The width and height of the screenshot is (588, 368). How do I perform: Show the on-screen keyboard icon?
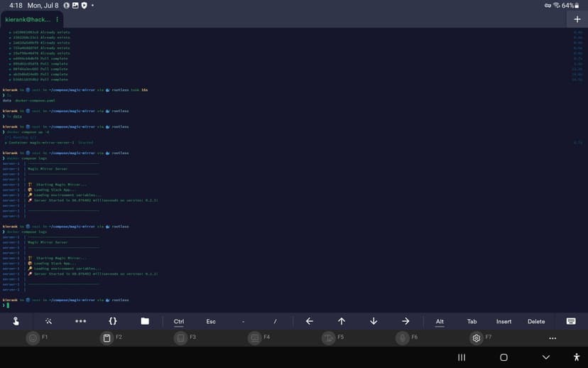point(571,321)
